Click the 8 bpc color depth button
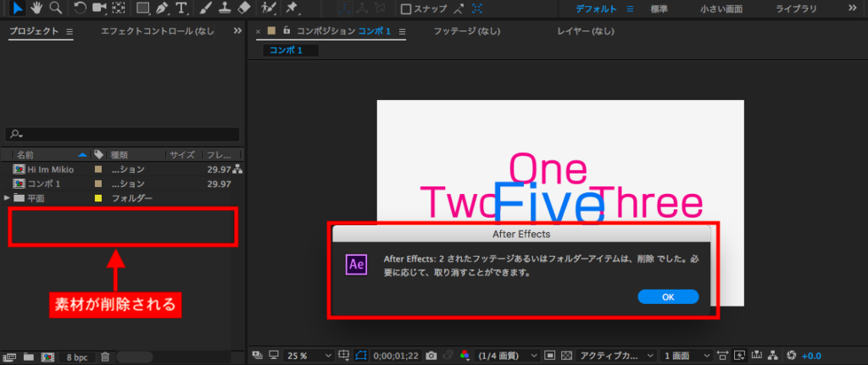868x365 pixels. tap(77, 357)
